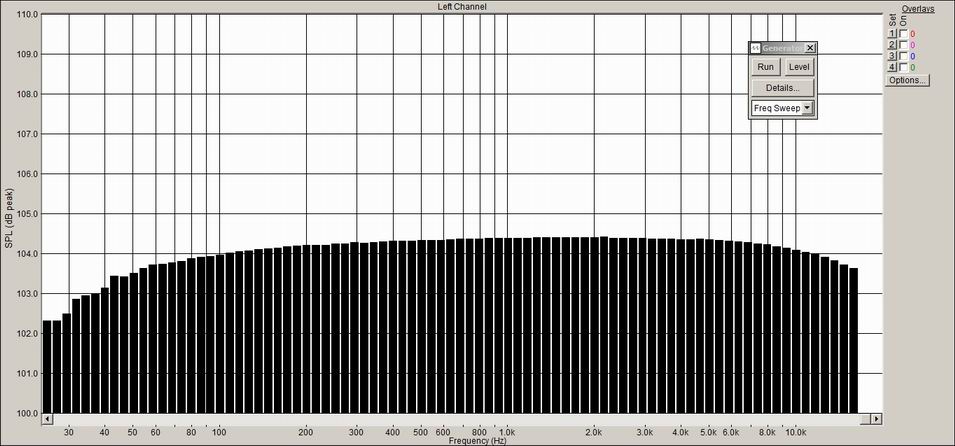This screenshot has width=955, height=446.
Task: Open the overlay Options... dialog
Action: click(907, 80)
